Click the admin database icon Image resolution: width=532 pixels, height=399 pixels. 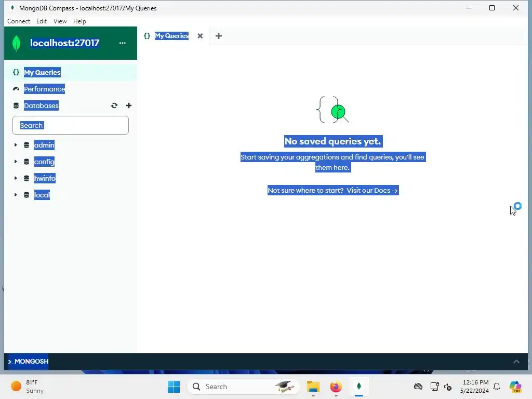coord(26,145)
